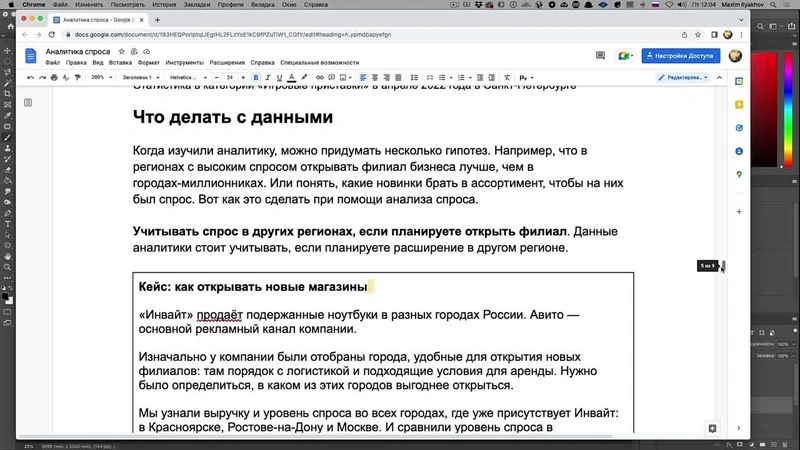Toggle bold formatting
The width and height of the screenshot is (800, 450).
click(x=256, y=78)
